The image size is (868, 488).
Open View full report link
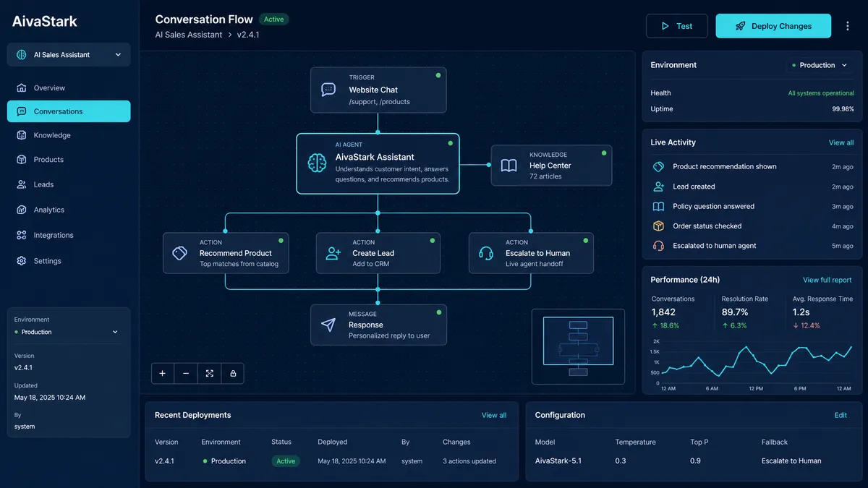click(x=827, y=280)
